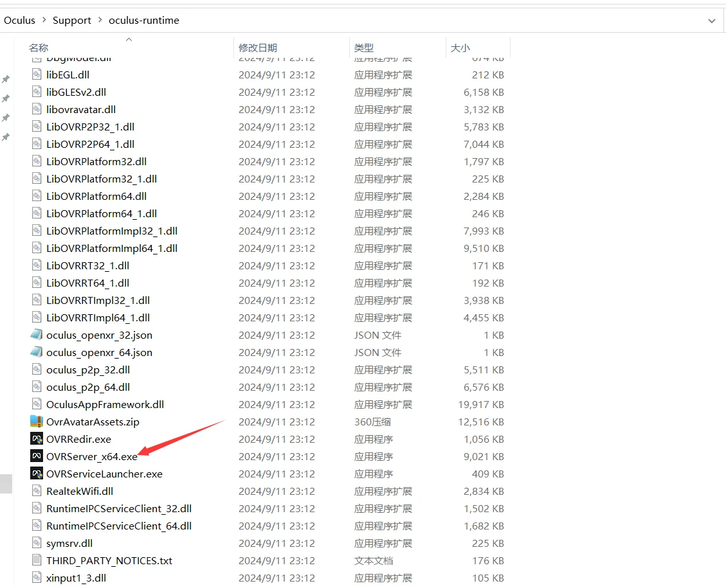
Task: Select the libovravatar.dll file icon
Action: pos(37,109)
